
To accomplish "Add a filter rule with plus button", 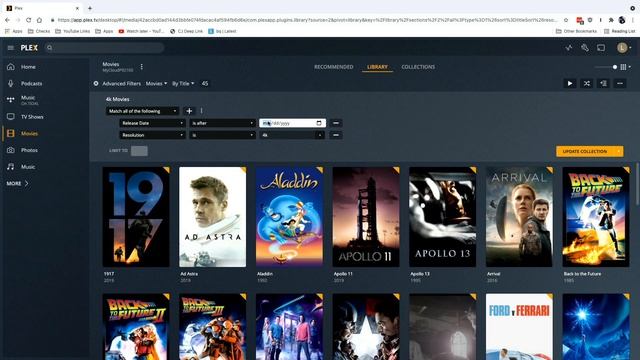I will [x=189, y=111].
